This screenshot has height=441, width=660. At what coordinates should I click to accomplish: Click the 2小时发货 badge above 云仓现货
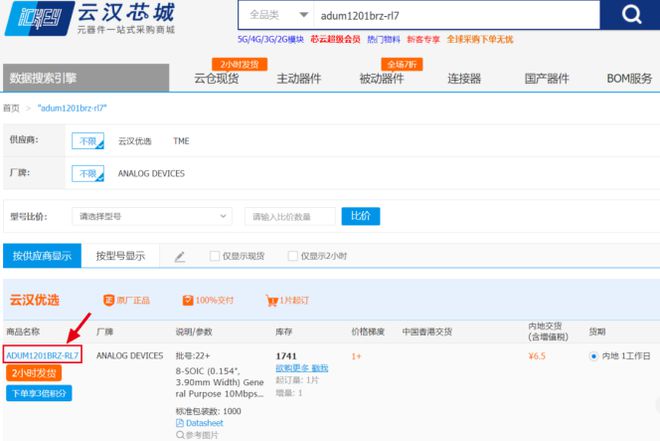[239, 64]
